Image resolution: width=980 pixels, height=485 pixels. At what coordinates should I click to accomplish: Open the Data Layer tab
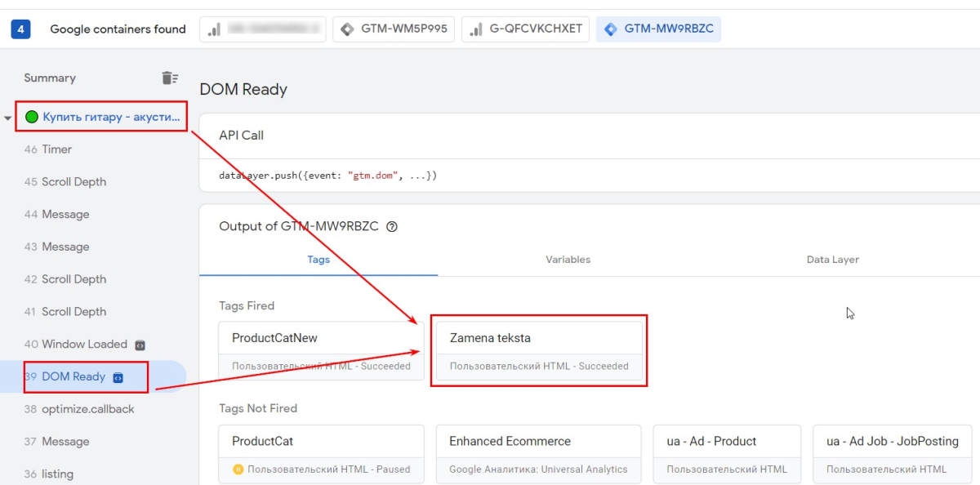833,260
